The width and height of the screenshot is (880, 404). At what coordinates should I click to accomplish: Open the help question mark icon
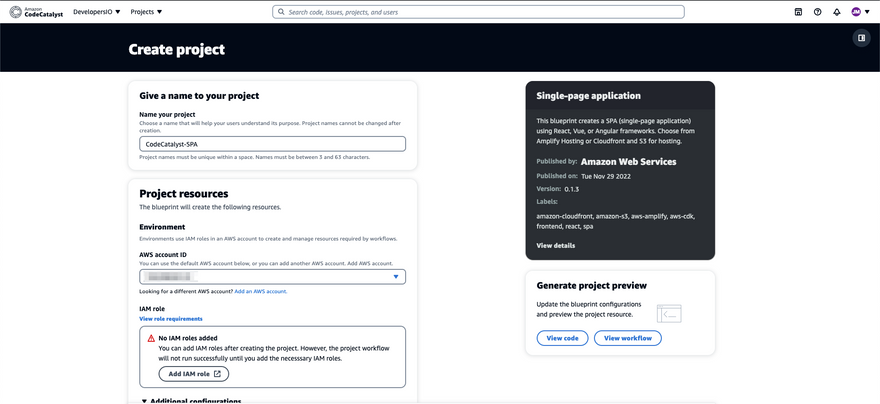coord(817,12)
